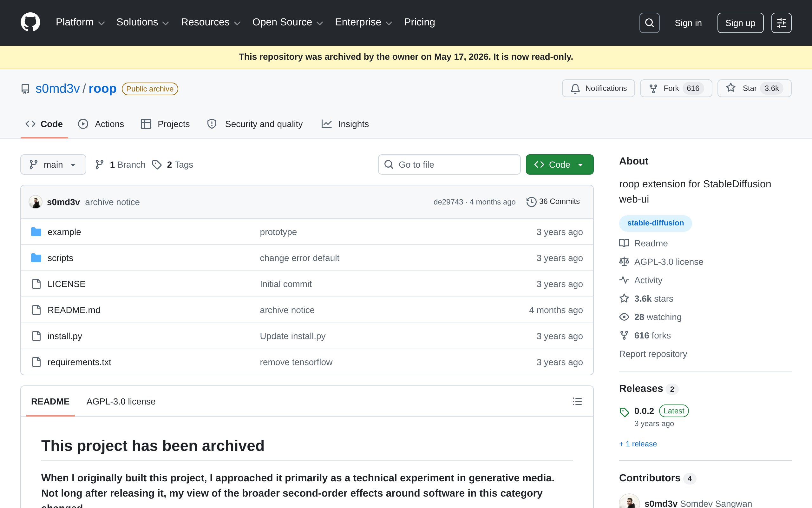Expand the Solutions menu

pyautogui.click(x=143, y=22)
